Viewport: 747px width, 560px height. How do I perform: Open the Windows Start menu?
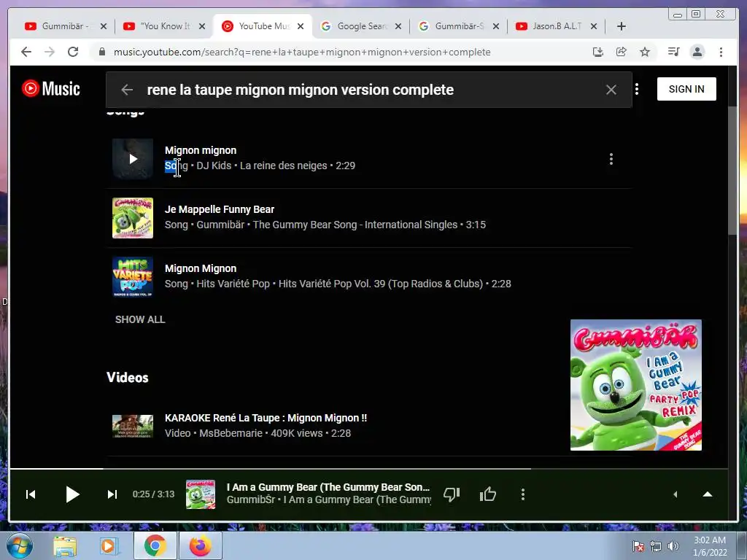20,545
